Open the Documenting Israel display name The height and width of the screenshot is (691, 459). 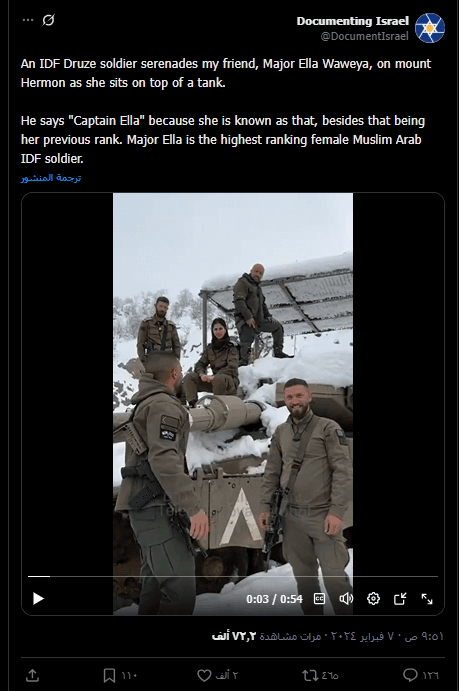pyautogui.click(x=352, y=21)
